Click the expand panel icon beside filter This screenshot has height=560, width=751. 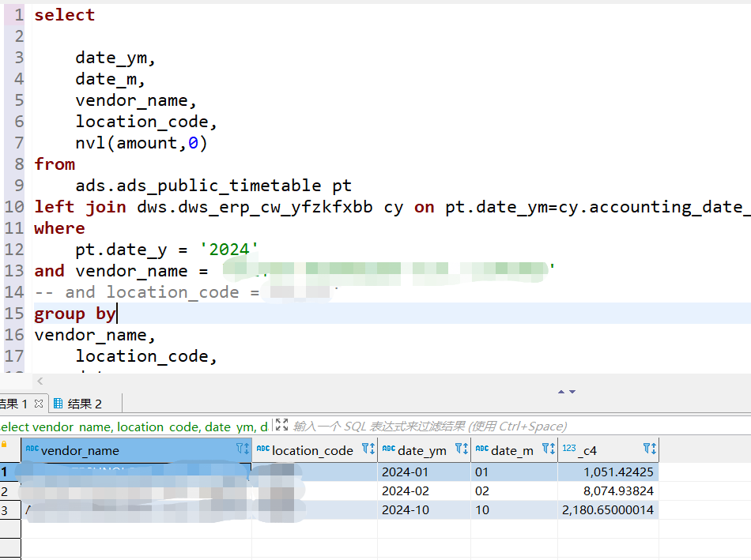point(281,425)
